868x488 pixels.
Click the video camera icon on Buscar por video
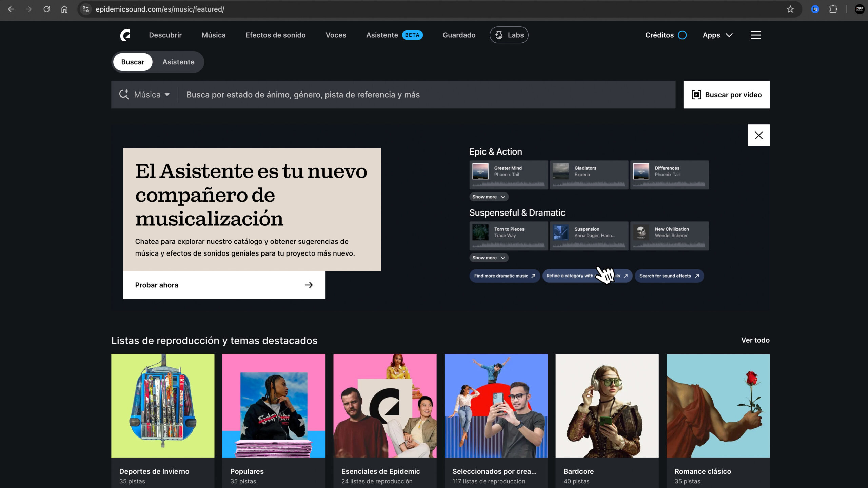pos(696,95)
